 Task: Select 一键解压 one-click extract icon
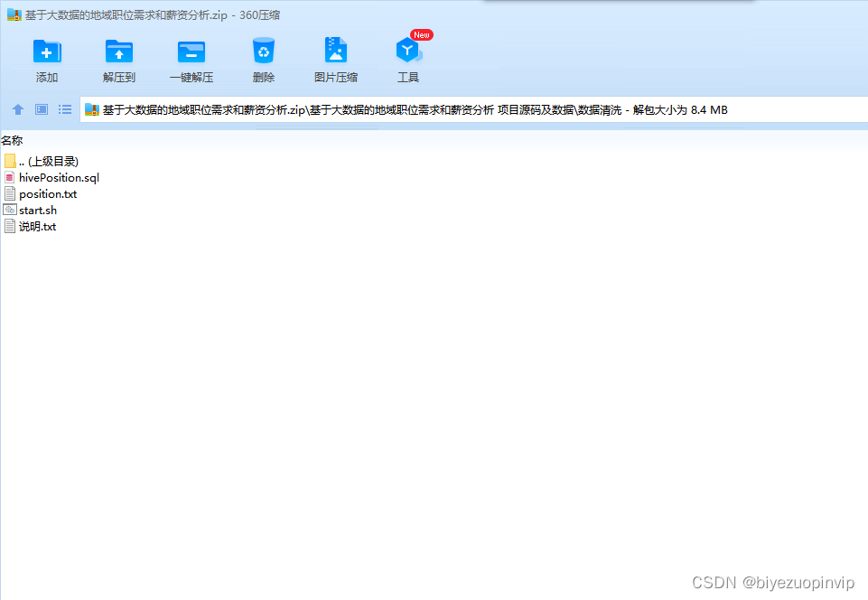[x=191, y=52]
